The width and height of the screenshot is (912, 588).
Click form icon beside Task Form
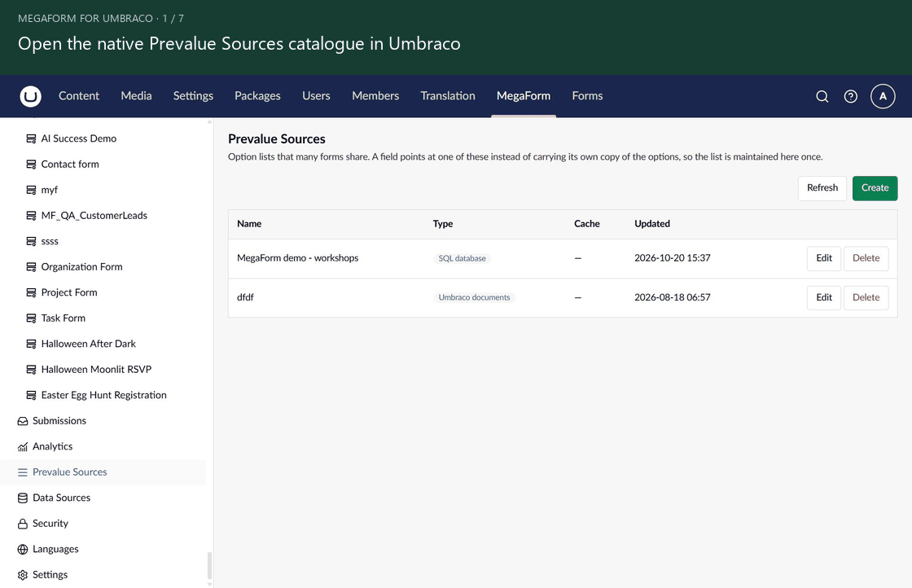click(x=31, y=318)
